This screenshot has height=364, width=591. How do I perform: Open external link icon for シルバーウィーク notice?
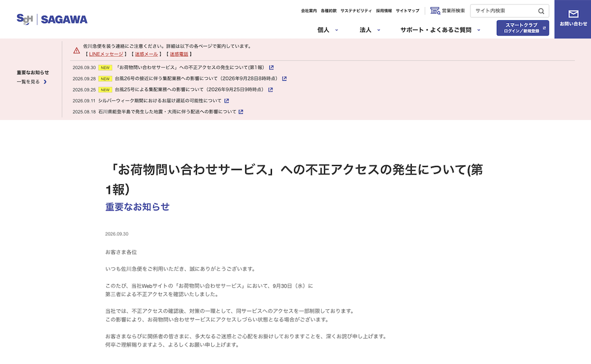pyautogui.click(x=227, y=100)
